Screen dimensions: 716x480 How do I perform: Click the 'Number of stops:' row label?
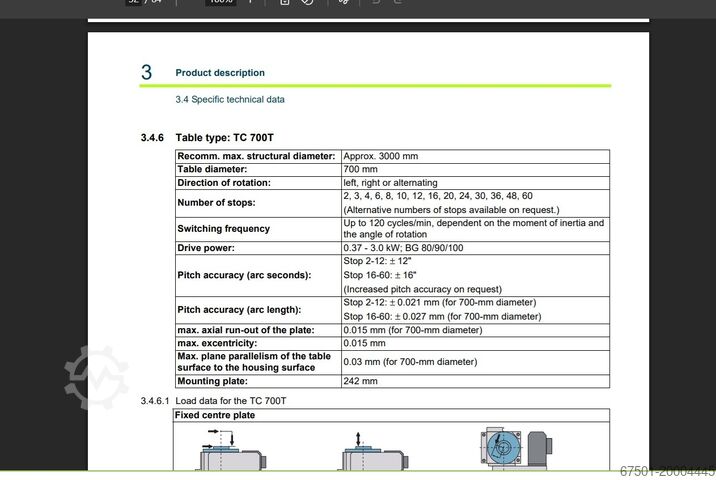coord(217,203)
